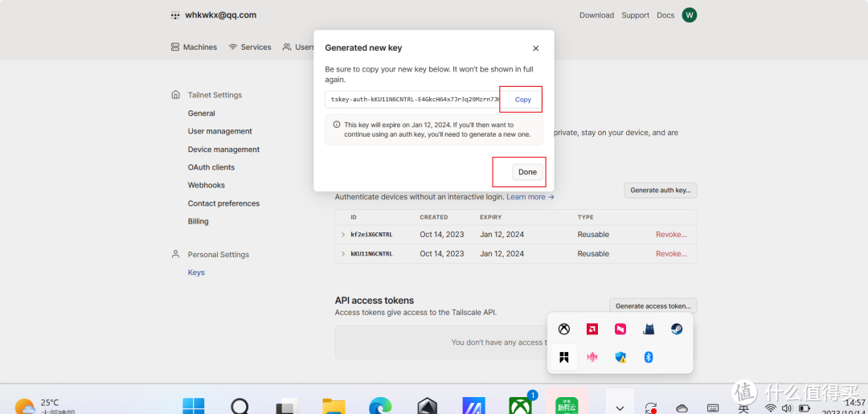Expand the kf2eiX6CNTRL key row
This screenshot has height=414, width=868.
[x=343, y=235]
